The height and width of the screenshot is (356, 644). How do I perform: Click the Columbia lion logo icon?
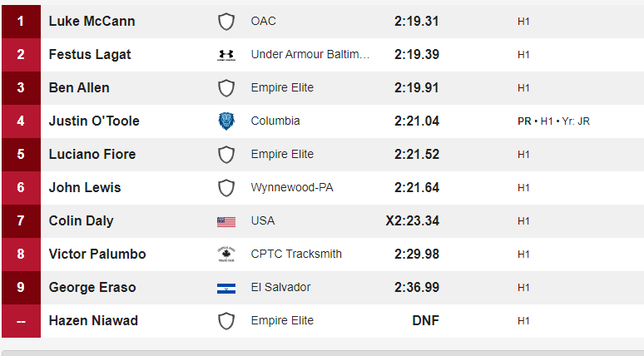tap(225, 121)
